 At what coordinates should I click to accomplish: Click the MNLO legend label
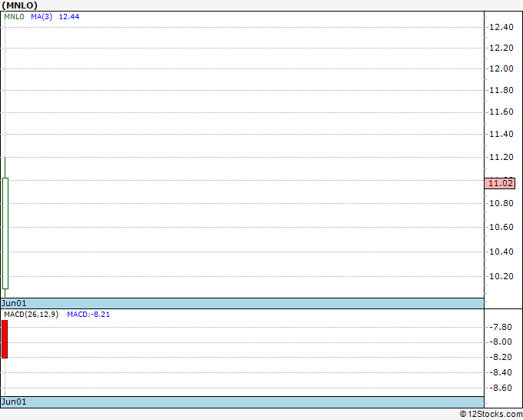pyautogui.click(x=15, y=17)
